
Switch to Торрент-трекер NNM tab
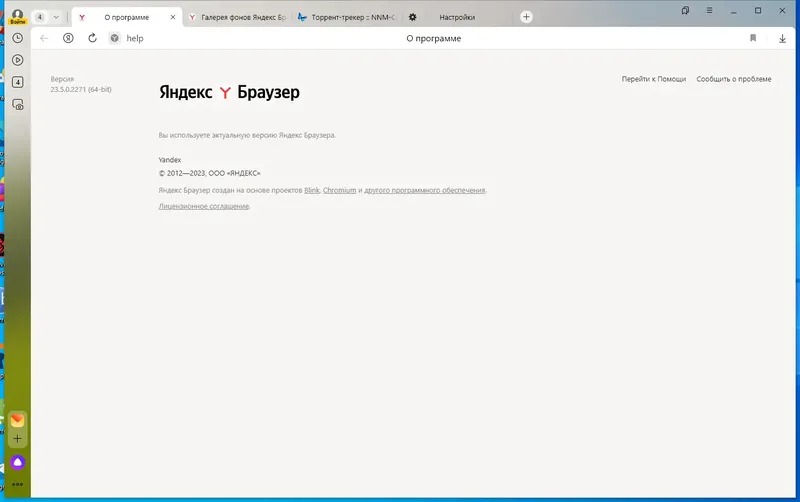click(x=348, y=17)
